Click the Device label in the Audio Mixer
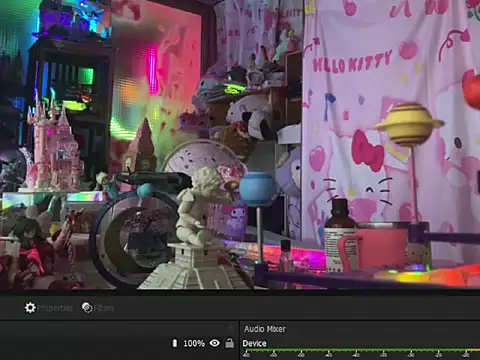The image size is (480, 360). point(254,343)
